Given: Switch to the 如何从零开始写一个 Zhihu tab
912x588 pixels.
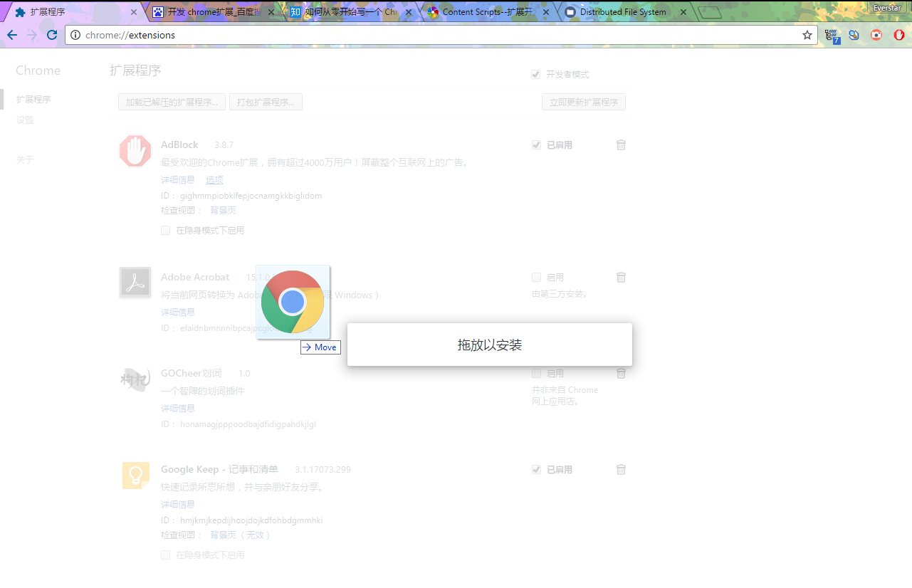Looking at the screenshot, I should 352,12.
